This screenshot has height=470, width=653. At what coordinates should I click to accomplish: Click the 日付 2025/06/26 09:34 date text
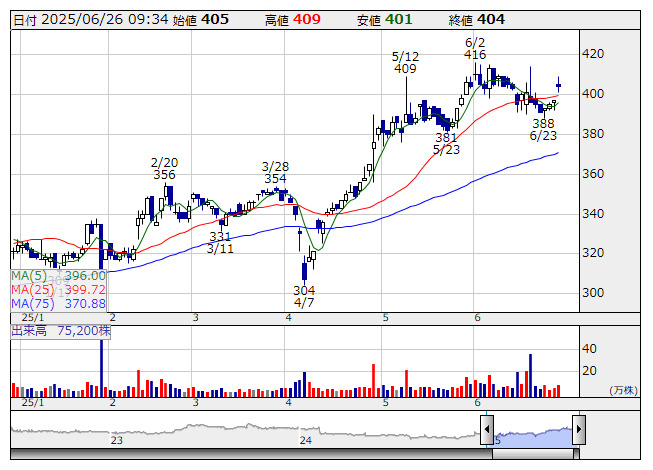[x=91, y=20]
